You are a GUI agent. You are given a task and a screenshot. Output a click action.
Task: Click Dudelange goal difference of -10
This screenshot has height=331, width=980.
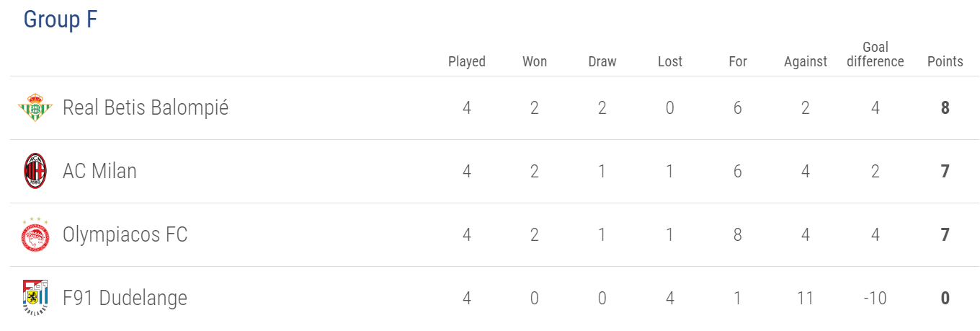pyautogui.click(x=876, y=299)
